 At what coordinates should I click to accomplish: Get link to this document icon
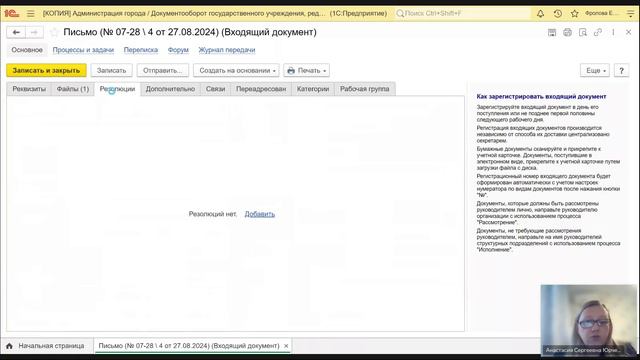(598, 33)
